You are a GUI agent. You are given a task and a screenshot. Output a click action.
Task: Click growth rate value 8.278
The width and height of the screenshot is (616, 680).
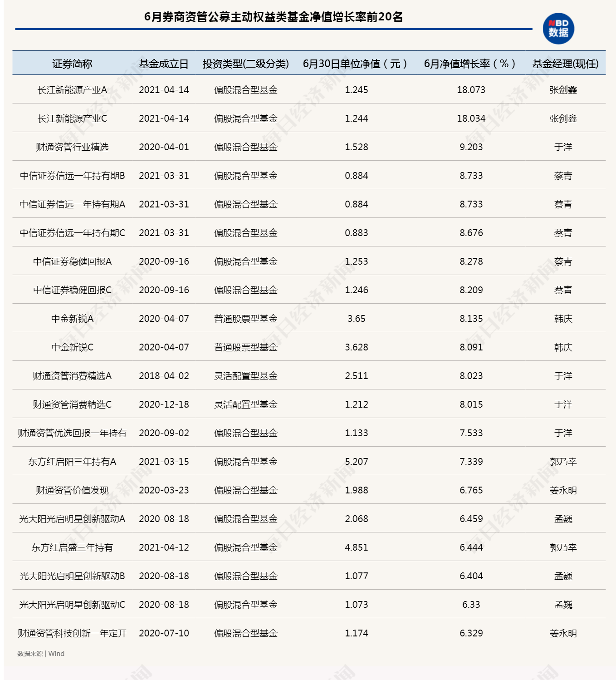[471, 261]
